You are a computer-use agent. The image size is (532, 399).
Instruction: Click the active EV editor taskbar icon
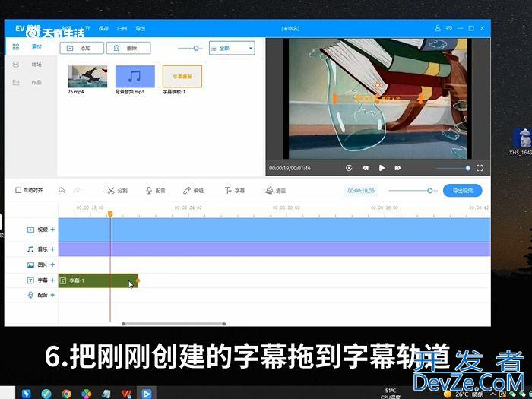pyautogui.click(x=147, y=393)
